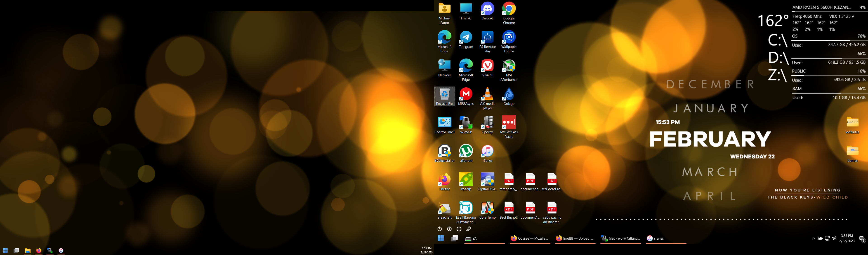The width and height of the screenshot is (868, 255).
Task: Click the WEDNESDAY 22 date text
Action: click(x=752, y=157)
